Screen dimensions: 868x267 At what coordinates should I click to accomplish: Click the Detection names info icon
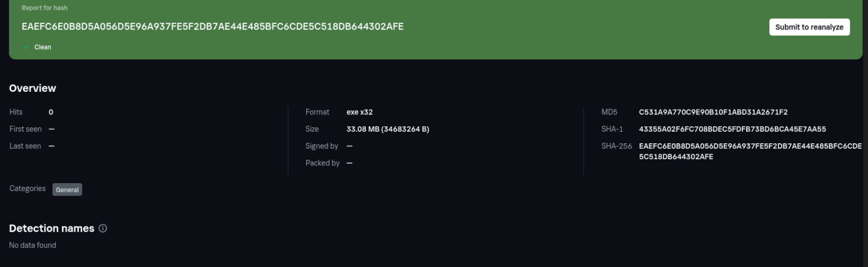(103, 228)
